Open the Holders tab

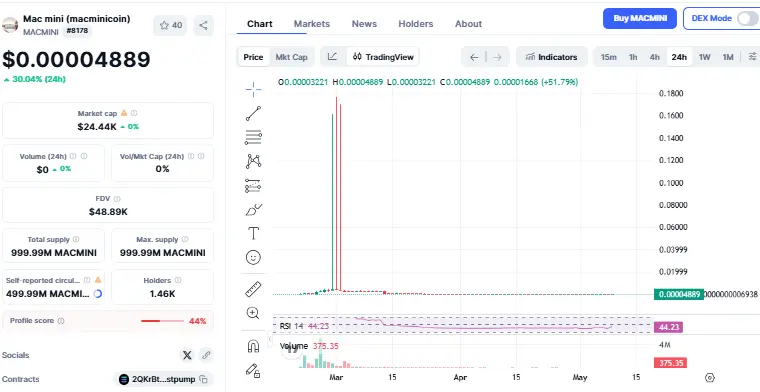click(x=415, y=24)
